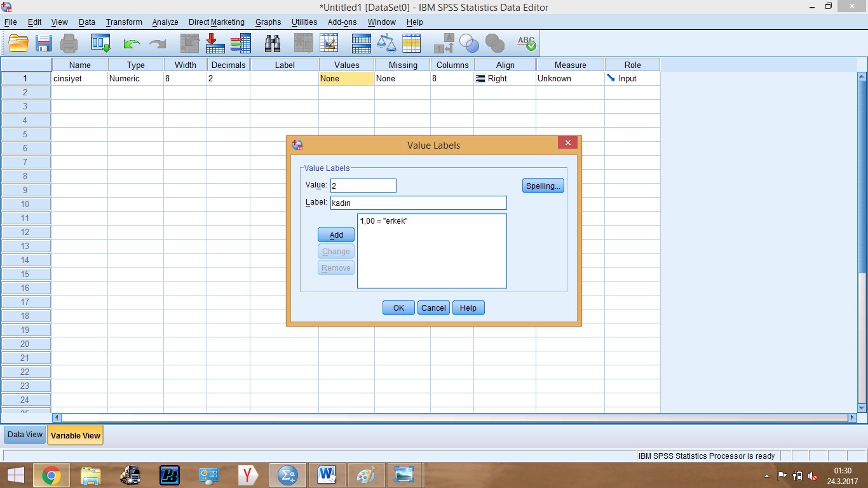The width and height of the screenshot is (868, 488).
Task: Click the Weight Cases scales icon
Action: coord(386,43)
